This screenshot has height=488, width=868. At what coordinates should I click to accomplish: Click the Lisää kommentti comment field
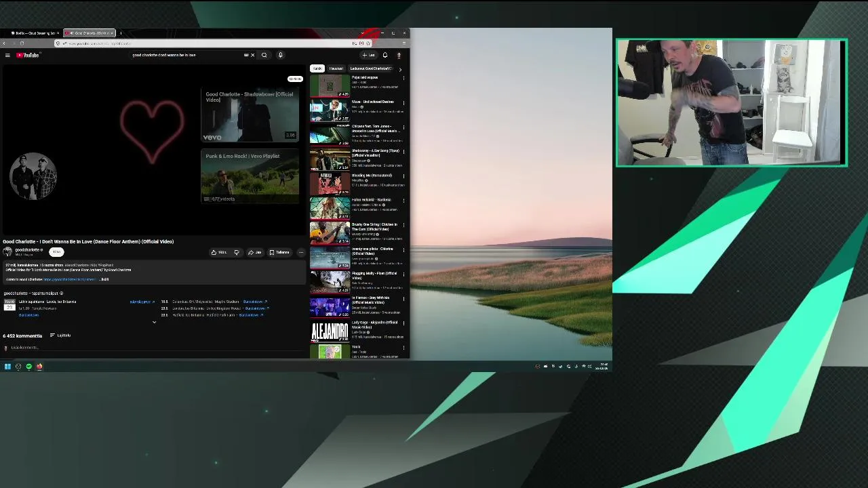tap(156, 348)
